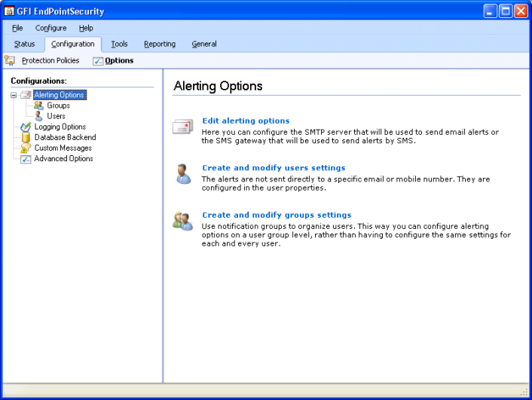Select Custom Messages in the tree
The width and height of the screenshot is (532, 400).
coord(63,148)
